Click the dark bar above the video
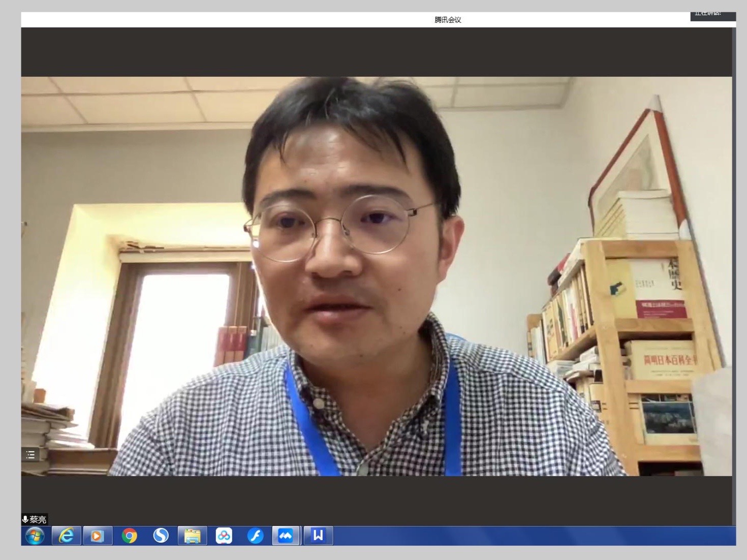 click(x=376, y=52)
